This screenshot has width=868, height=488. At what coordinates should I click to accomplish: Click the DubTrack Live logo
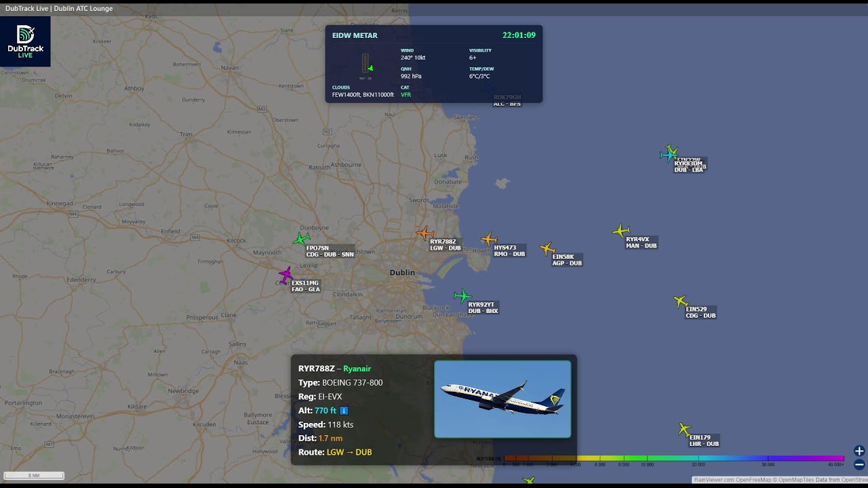[x=25, y=41]
